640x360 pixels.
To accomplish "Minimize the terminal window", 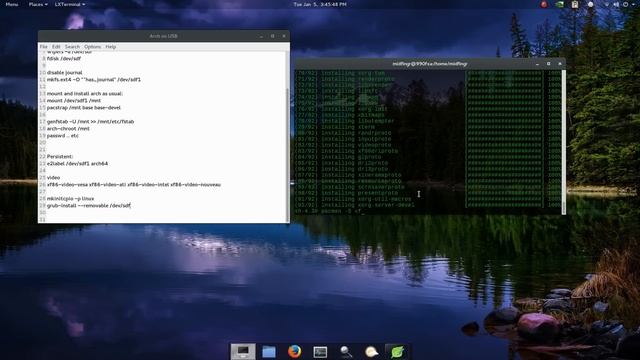I will (x=537, y=64).
